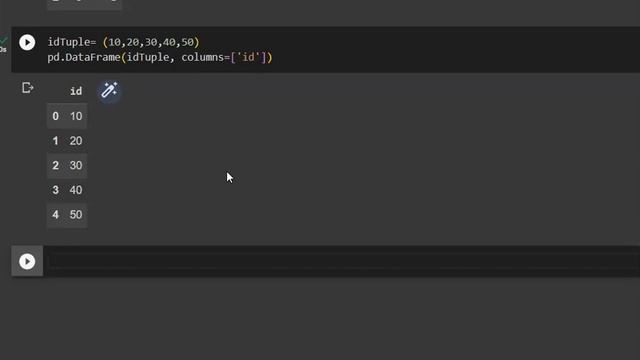Viewport: 640px width, 360px height.
Task: Select the cell with value 20
Action: (x=76, y=141)
